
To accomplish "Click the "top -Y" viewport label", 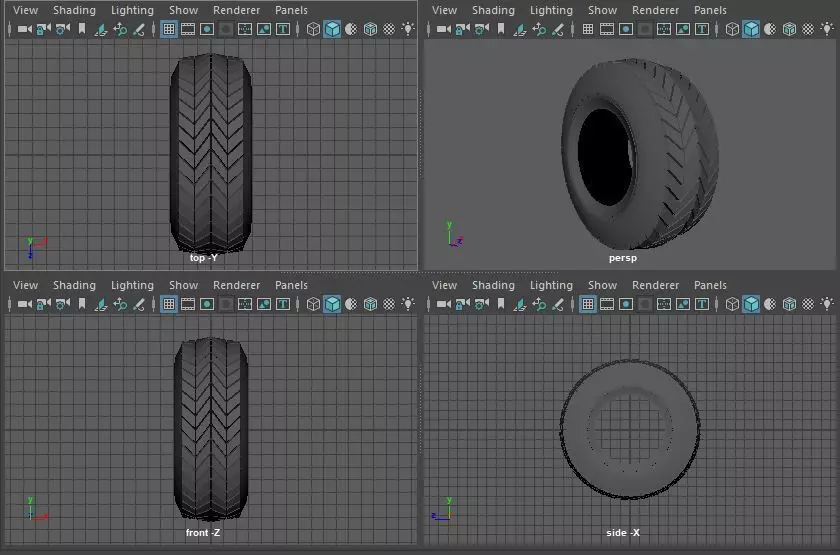I will [203, 258].
